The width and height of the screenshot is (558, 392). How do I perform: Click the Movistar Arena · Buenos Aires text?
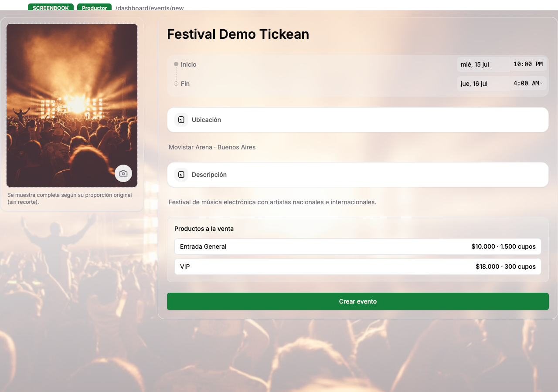point(212,147)
